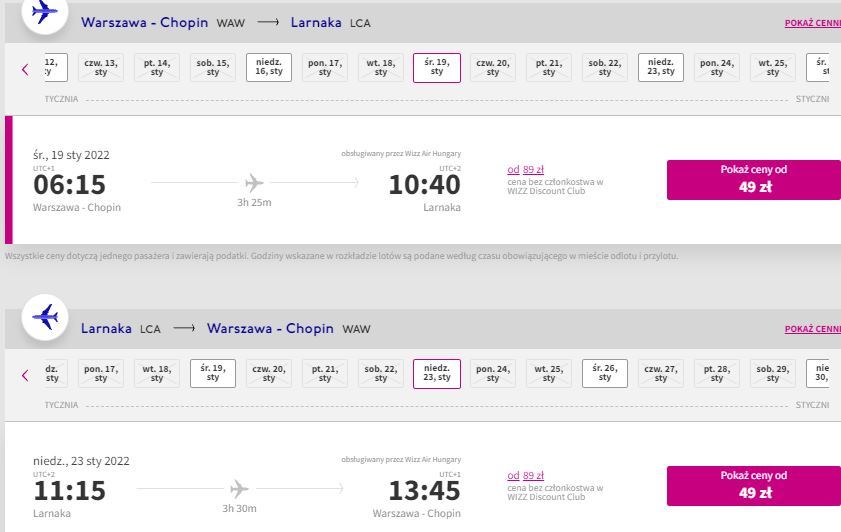The height and width of the screenshot is (532, 841).
Task: Select outbound date niedz. 23 sty
Action: pos(661,67)
